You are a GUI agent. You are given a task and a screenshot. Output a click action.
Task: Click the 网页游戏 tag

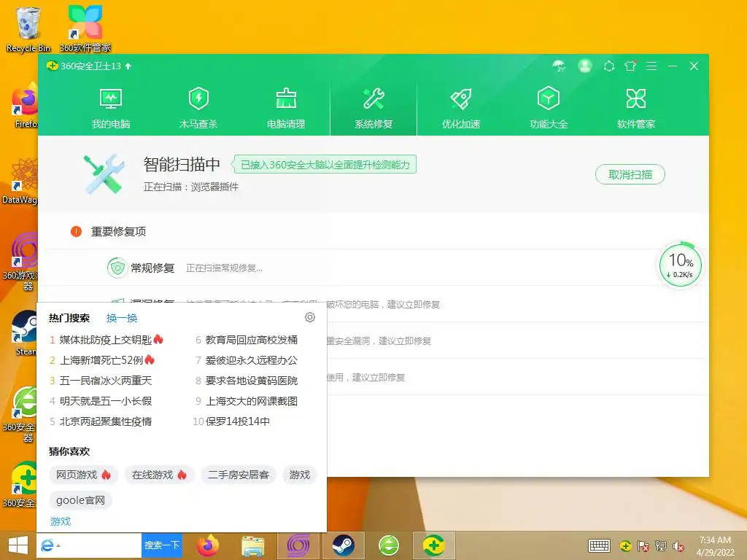point(83,475)
